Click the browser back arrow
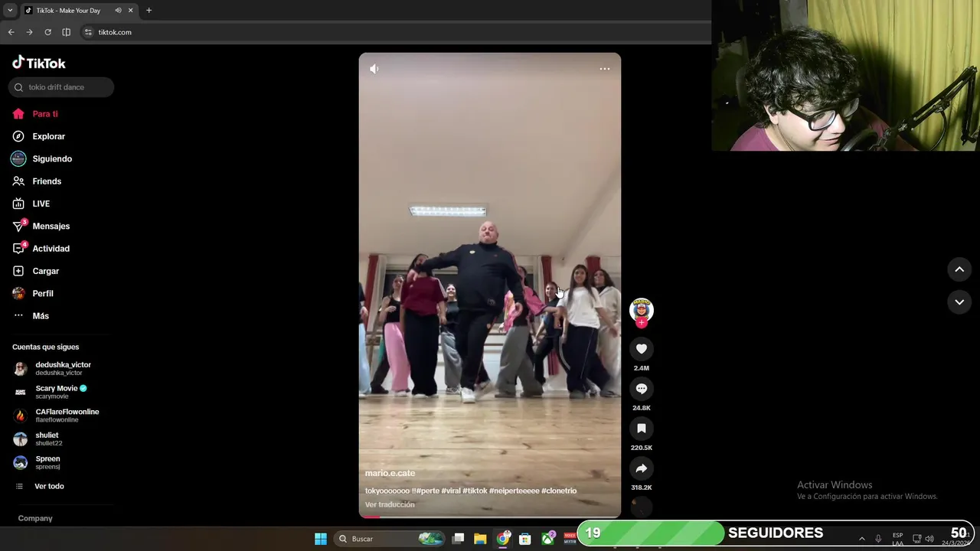This screenshot has width=980, height=551. pyautogui.click(x=11, y=32)
